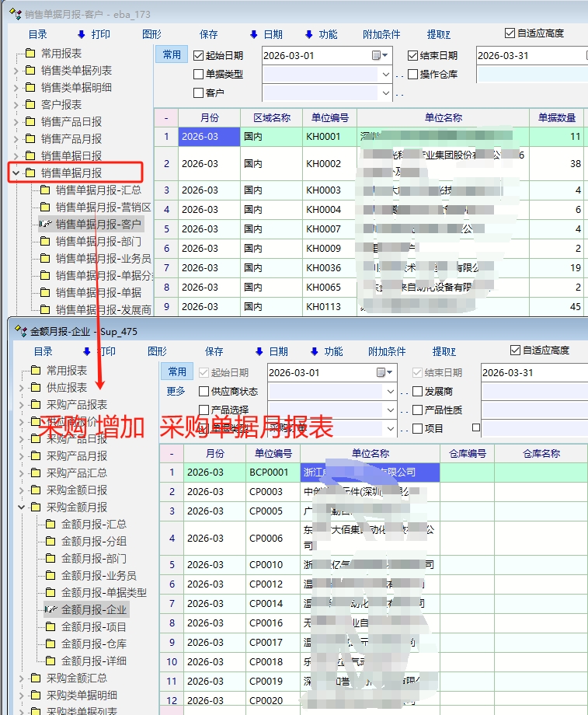Toggle 自适应高度 checkbox in the sales report window
Viewport: 588px width, 715px height.
(510, 33)
